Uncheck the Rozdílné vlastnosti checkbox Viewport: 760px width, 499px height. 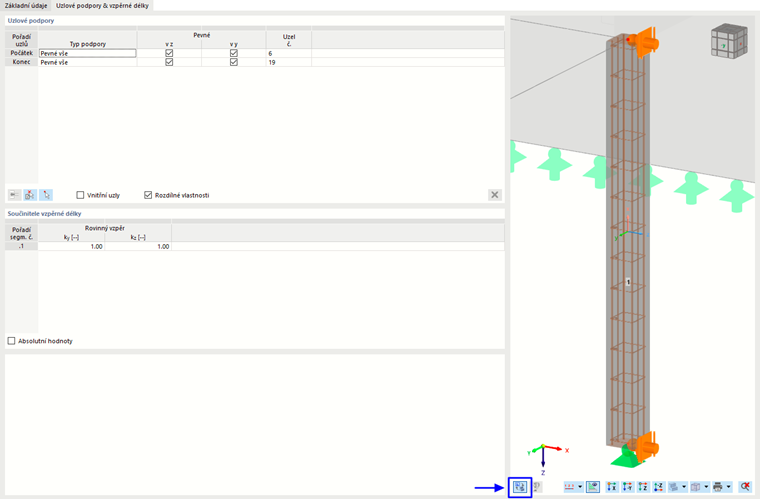(148, 195)
